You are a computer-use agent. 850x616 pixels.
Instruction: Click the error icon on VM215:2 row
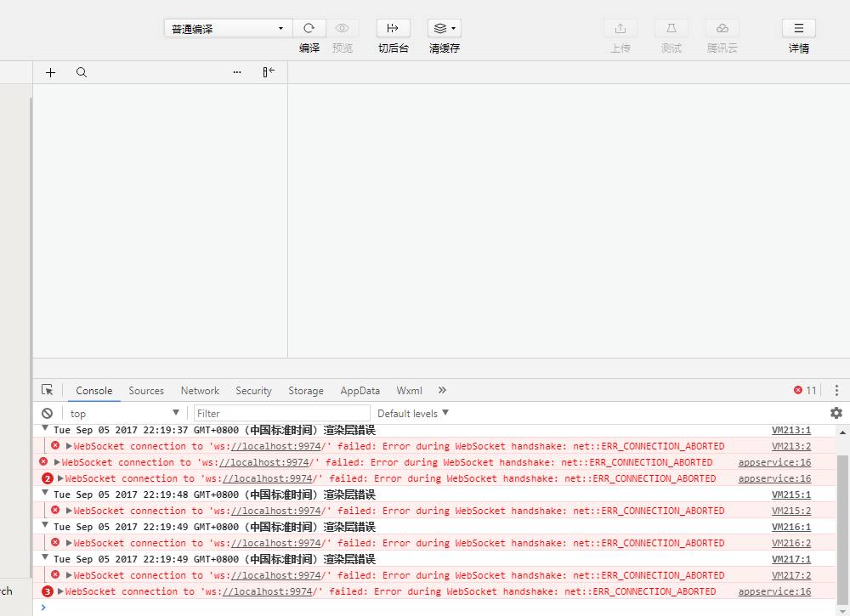[x=55, y=510]
